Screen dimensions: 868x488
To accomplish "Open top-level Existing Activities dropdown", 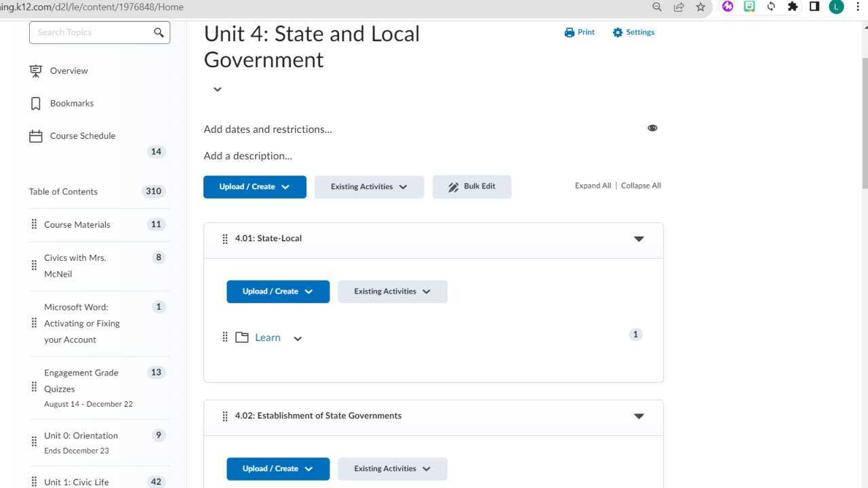I will (x=369, y=187).
